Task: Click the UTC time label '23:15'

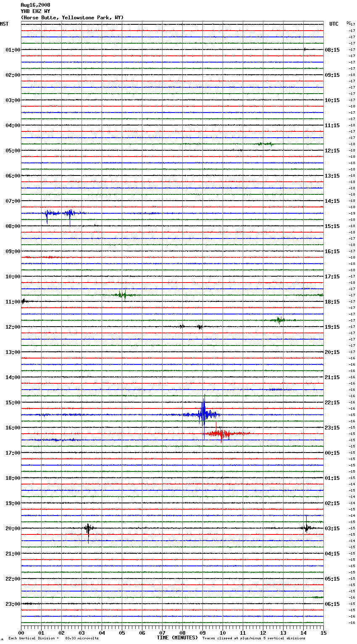Action: pyautogui.click(x=332, y=428)
